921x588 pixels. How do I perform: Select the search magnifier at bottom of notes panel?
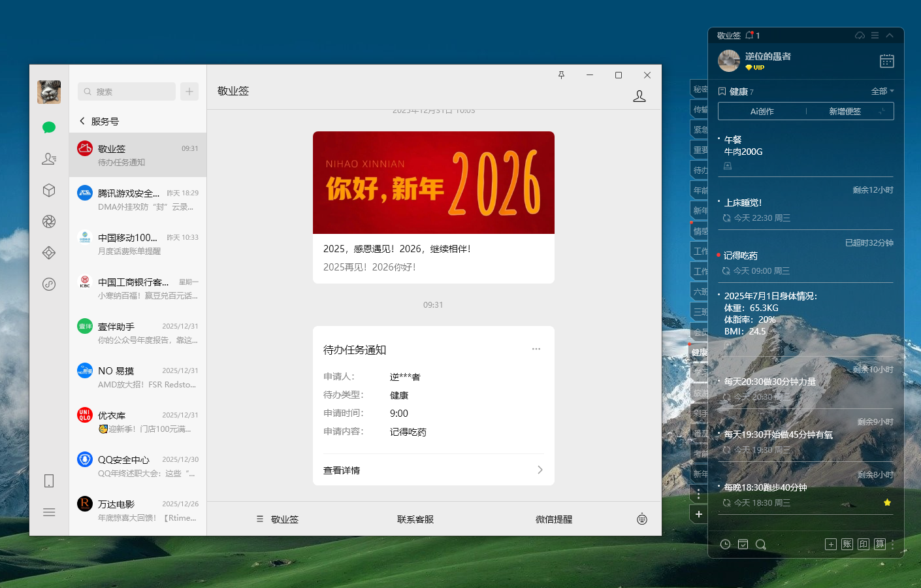760,544
